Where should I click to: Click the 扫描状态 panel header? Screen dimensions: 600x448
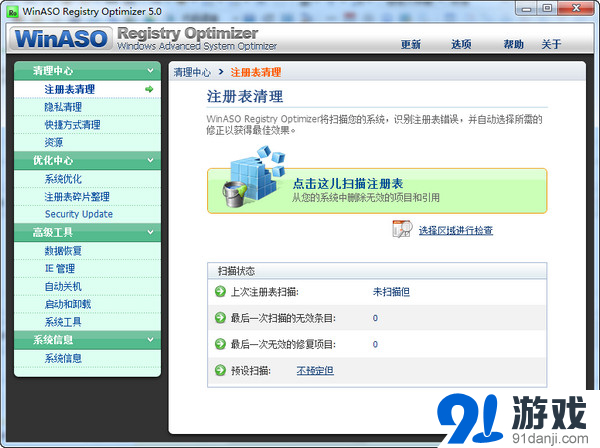377,271
